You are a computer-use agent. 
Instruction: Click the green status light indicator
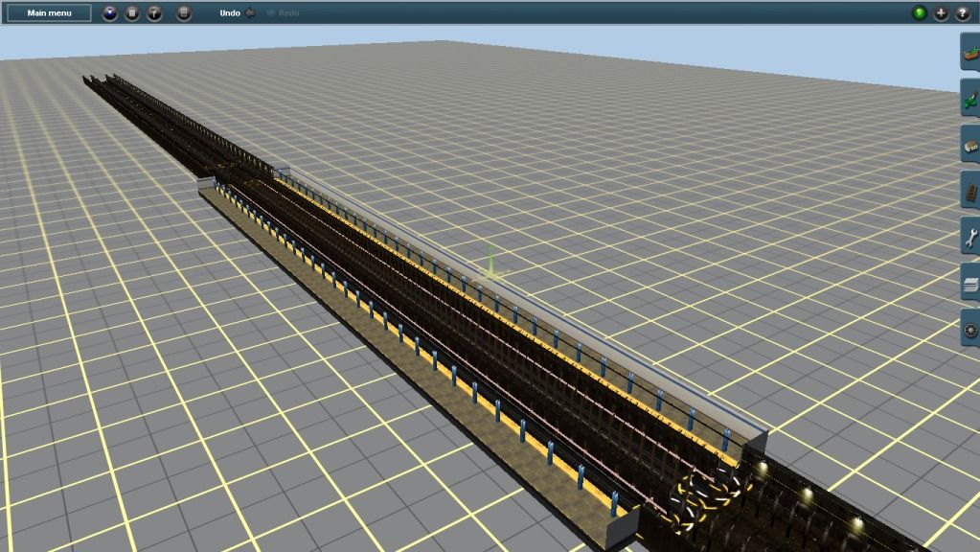[x=920, y=12]
